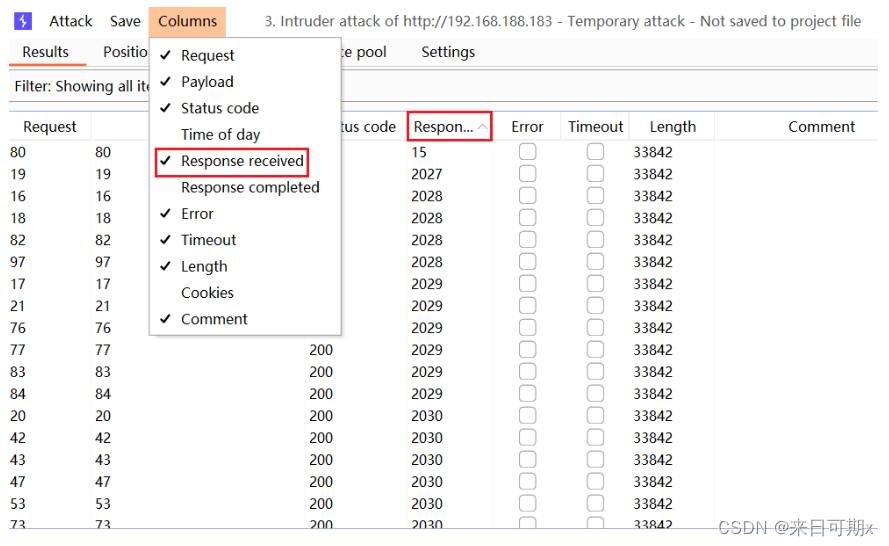The image size is (889, 546).
Task: Select status code 200 for request 77
Action: pyautogui.click(x=321, y=350)
